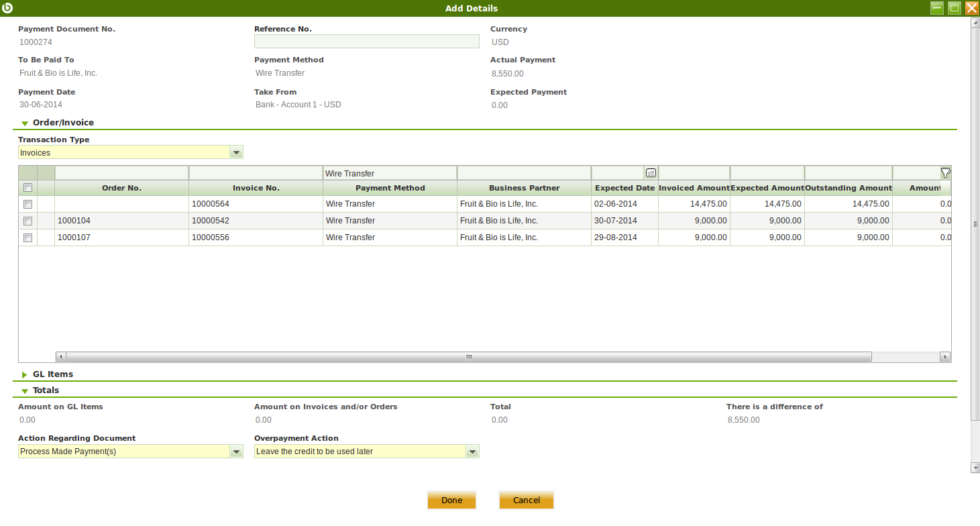Check the select-all checkbox in grid header
980x526 pixels.
pos(28,188)
